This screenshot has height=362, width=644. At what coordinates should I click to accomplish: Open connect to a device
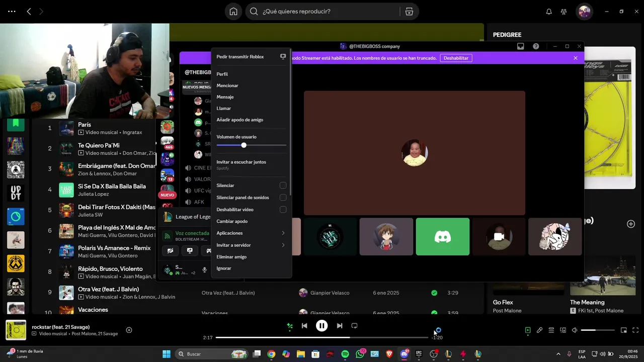(x=563, y=330)
